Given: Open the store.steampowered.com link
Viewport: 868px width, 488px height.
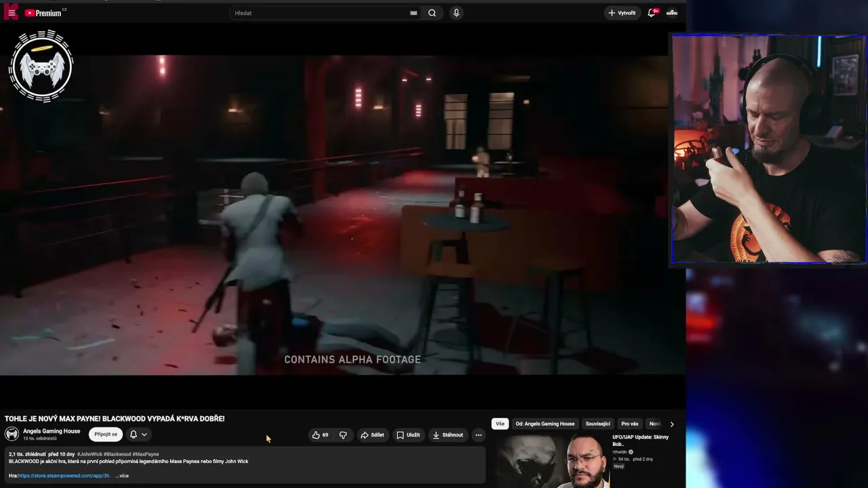Looking at the screenshot, I should pos(64,476).
